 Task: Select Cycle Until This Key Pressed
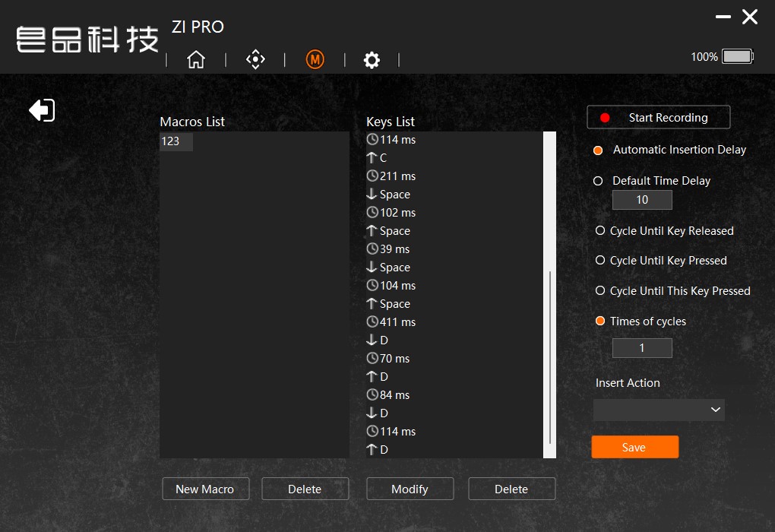point(600,291)
